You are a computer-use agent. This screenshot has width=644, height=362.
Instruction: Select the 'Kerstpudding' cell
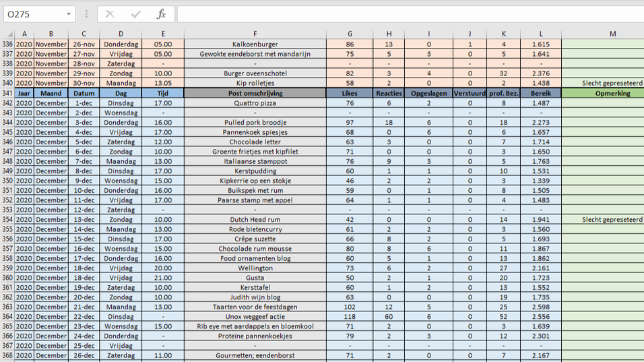tap(255, 171)
